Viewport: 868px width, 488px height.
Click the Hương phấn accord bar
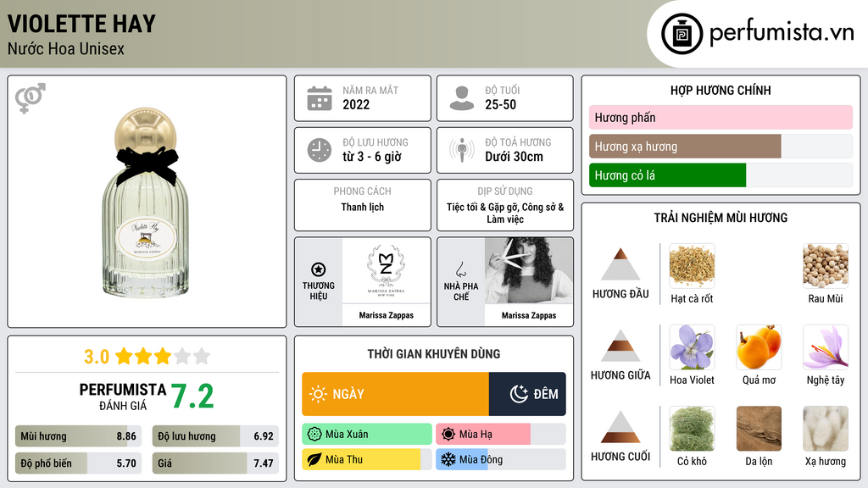[721, 117]
